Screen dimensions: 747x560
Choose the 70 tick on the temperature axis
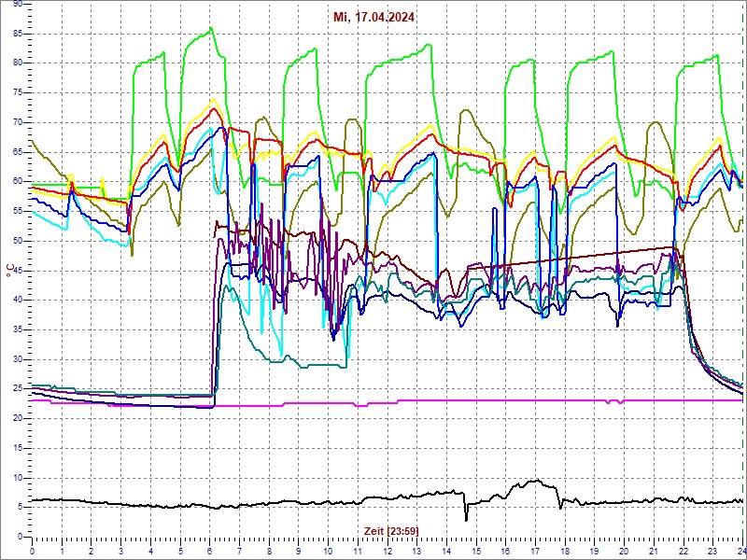point(17,123)
